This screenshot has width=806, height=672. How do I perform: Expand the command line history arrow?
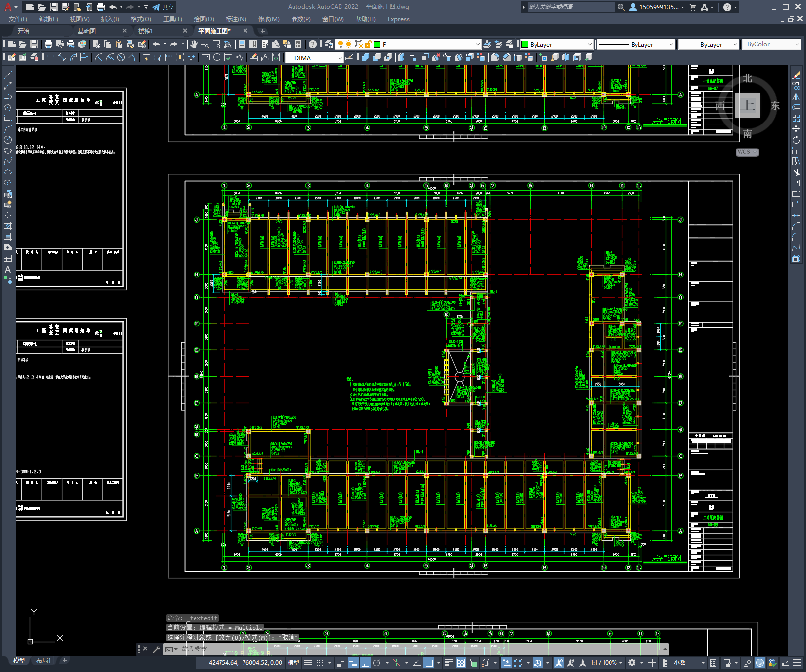click(x=665, y=649)
